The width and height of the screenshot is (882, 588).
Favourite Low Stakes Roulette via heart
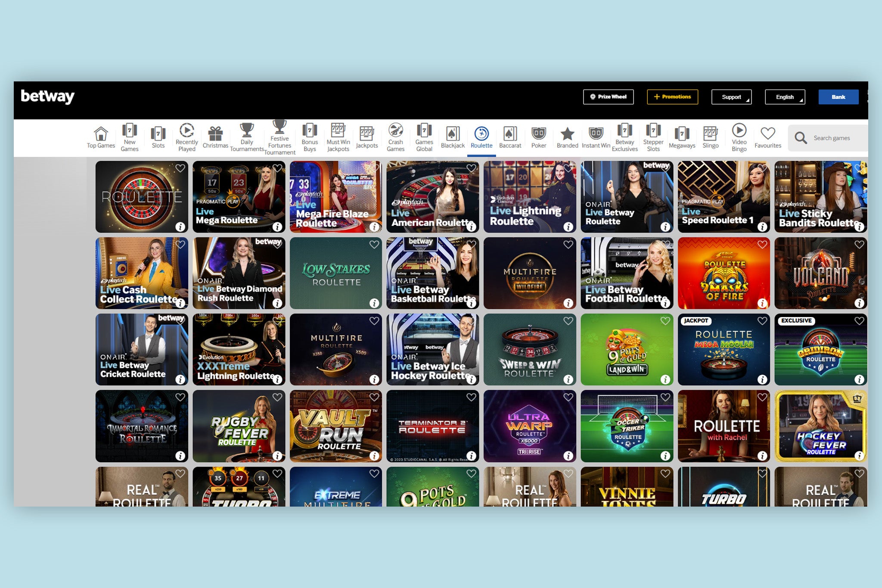pyautogui.click(x=374, y=245)
